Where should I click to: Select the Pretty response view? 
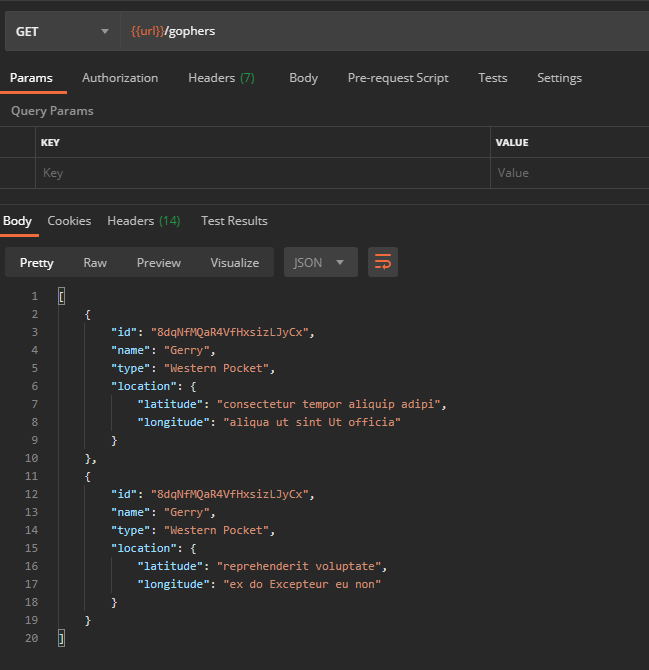37,262
